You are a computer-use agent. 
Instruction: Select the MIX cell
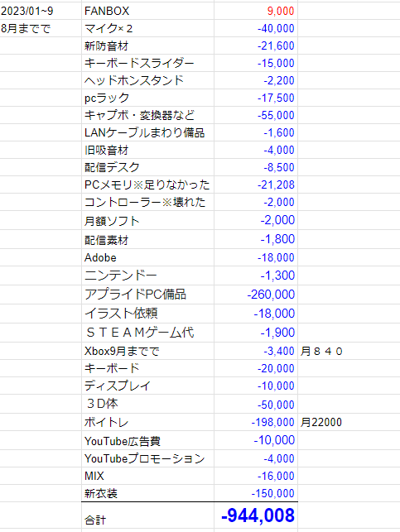(147, 476)
